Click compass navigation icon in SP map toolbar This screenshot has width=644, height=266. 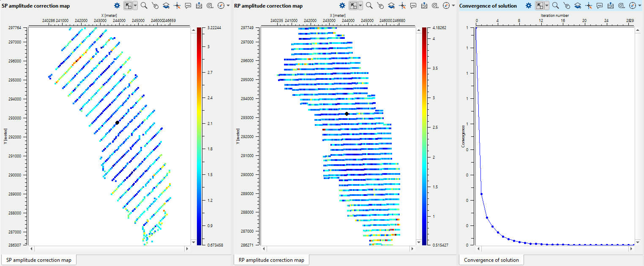pos(221,5)
